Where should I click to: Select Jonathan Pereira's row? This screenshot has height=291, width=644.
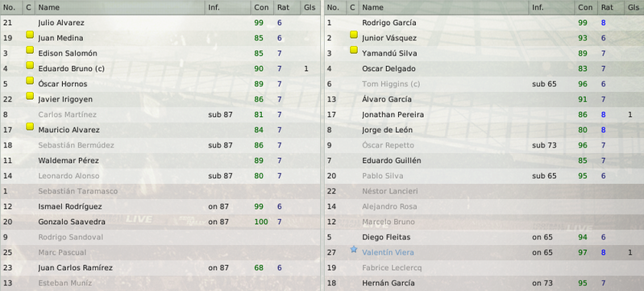click(484, 114)
